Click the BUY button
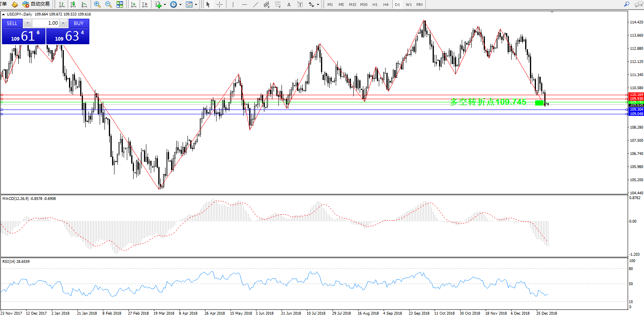The width and height of the screenshot is (644, 317). click(79, 23)
